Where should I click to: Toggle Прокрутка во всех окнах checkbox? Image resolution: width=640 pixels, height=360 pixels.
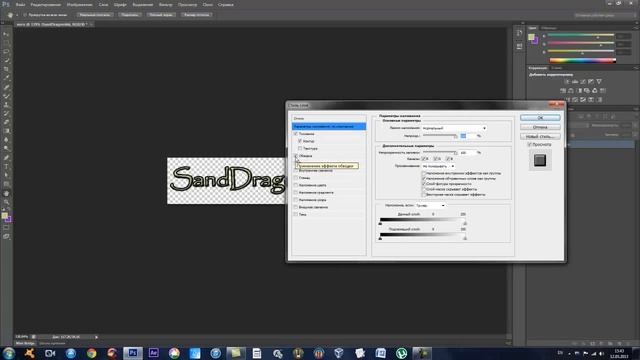click(24, 15)
